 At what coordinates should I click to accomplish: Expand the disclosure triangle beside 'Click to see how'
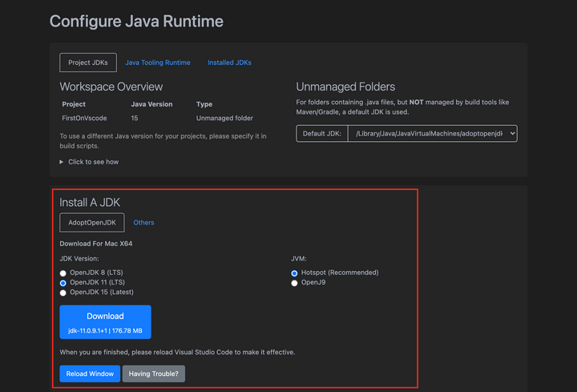click(x=63, y=162)
